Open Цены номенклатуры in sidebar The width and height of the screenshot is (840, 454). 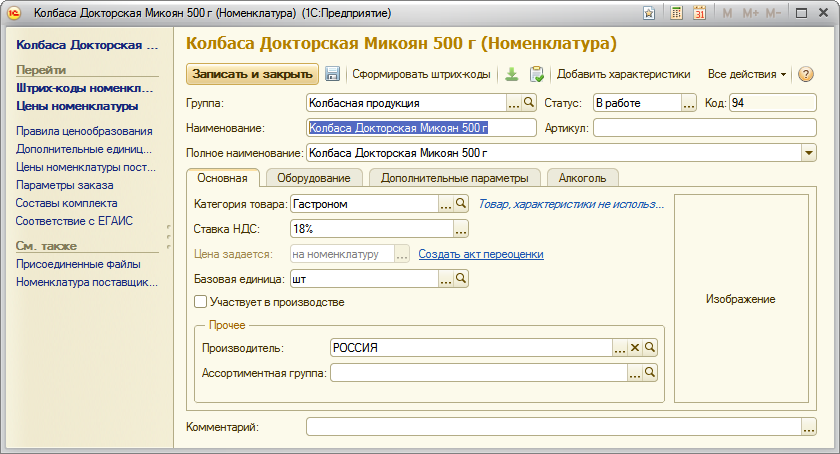[77, 106]
